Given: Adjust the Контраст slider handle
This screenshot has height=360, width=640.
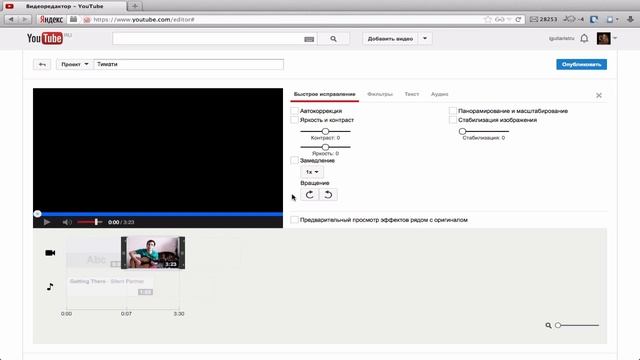Looking at the screenshot, I should point(325,131).
